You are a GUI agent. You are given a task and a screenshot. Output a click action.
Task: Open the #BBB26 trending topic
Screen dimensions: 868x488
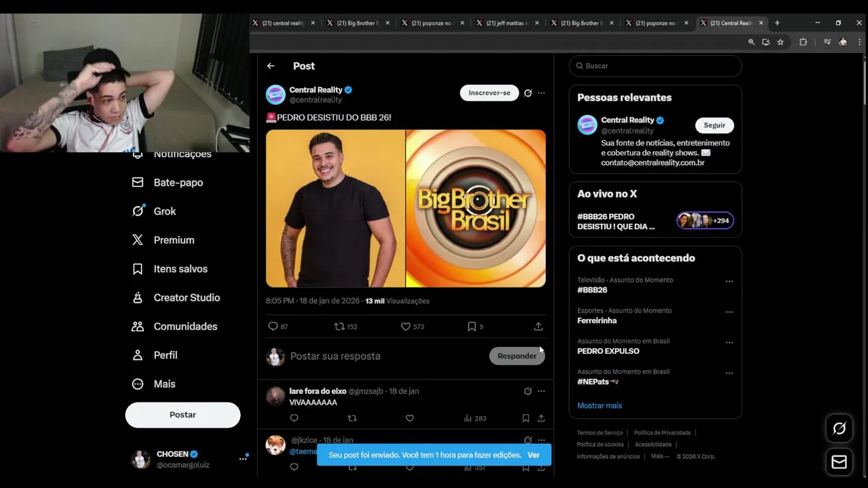click(x=592, y=290)
